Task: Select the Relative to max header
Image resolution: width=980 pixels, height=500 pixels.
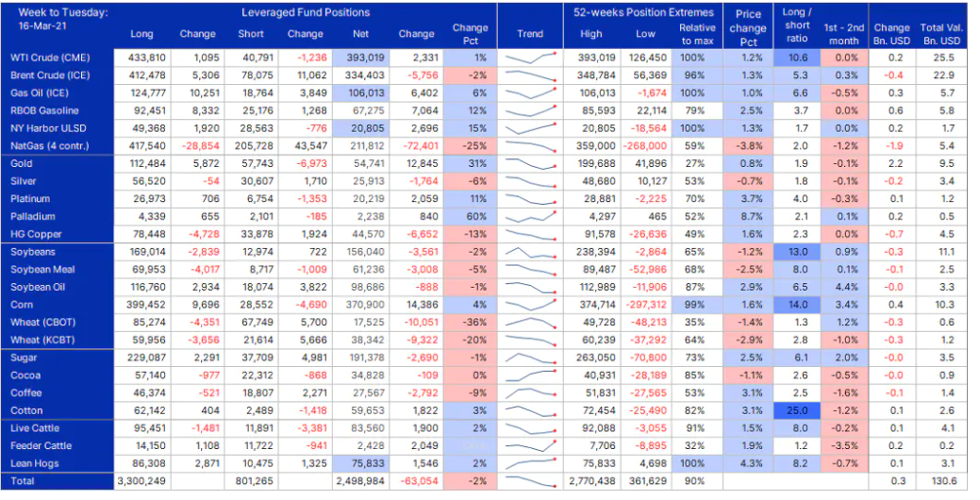Action: coord(697,34)
